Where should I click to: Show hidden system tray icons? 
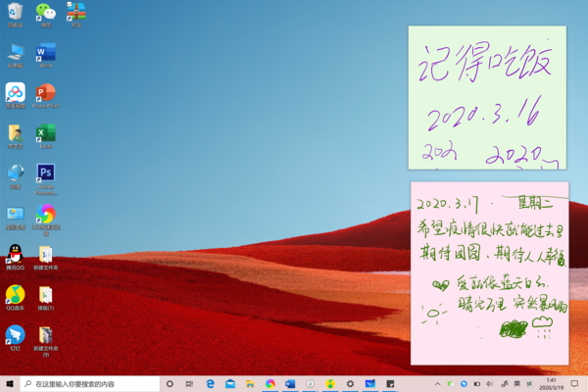437,384
